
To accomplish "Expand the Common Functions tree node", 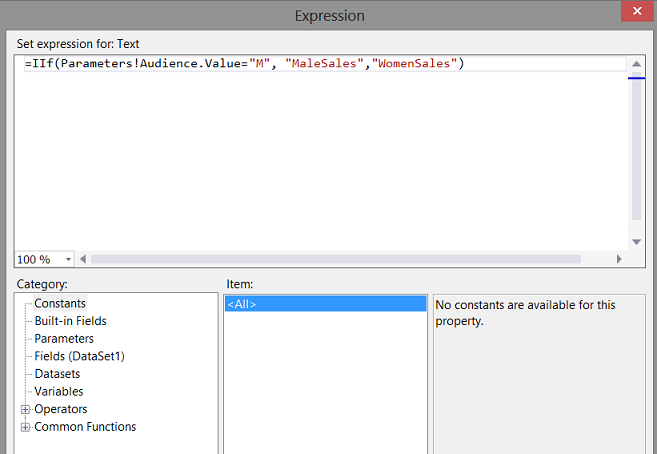I will pyautogui.click(x=25, y=427).
